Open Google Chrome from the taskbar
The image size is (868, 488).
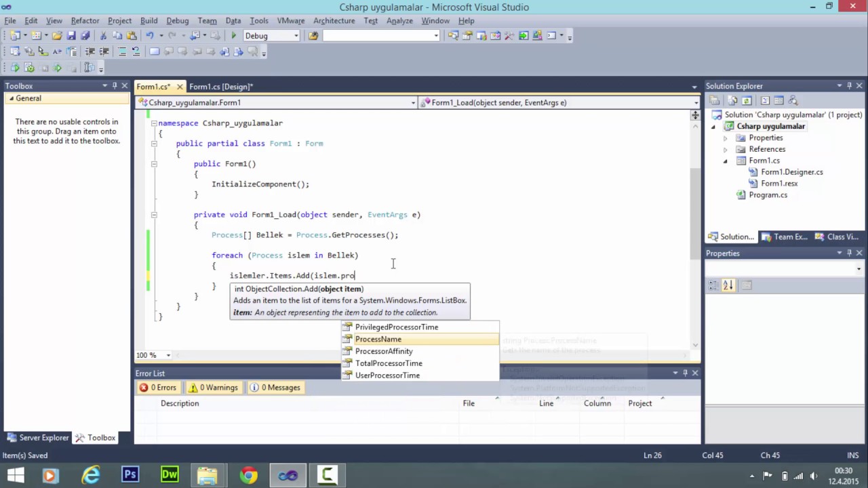(x=248, y=475)
